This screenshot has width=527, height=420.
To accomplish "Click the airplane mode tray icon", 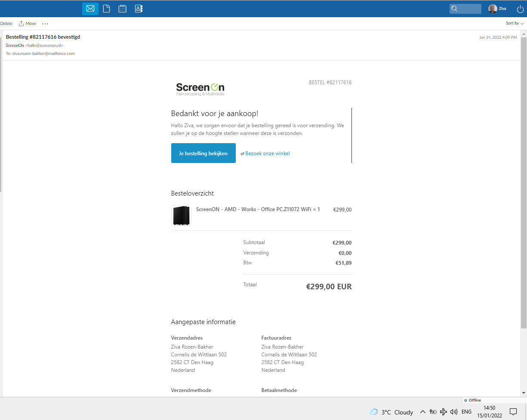I will [x=444, y=412].
